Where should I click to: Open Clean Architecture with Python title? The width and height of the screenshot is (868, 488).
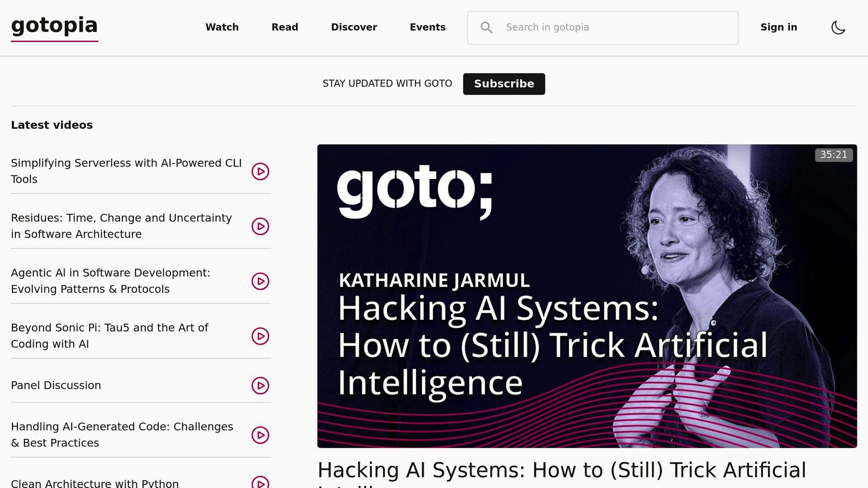click(95, 483)
